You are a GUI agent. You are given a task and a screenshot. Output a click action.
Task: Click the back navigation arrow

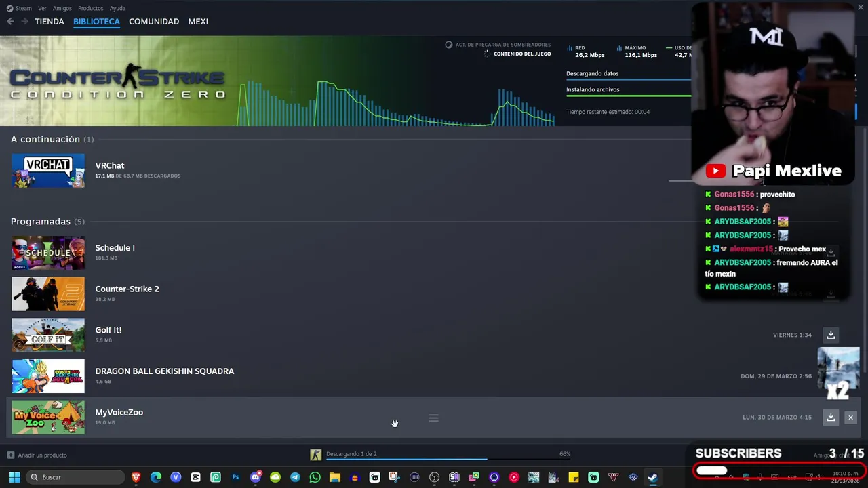pos(10,22)
